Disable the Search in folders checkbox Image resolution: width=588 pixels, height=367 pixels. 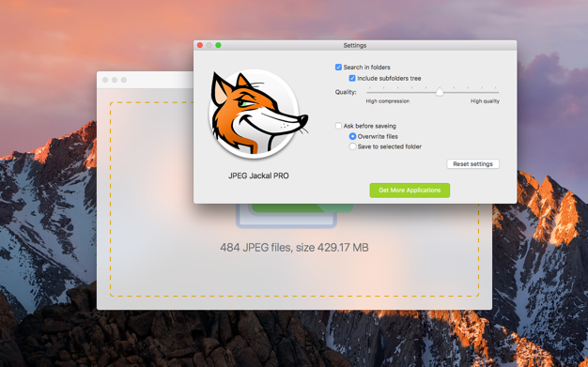(x=338, y=67)
